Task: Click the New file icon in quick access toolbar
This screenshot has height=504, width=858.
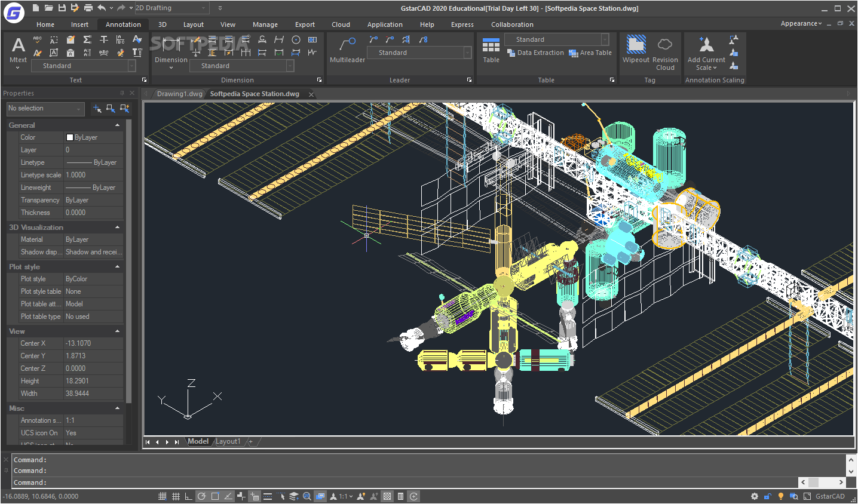Action: click(x=36, y=8)
